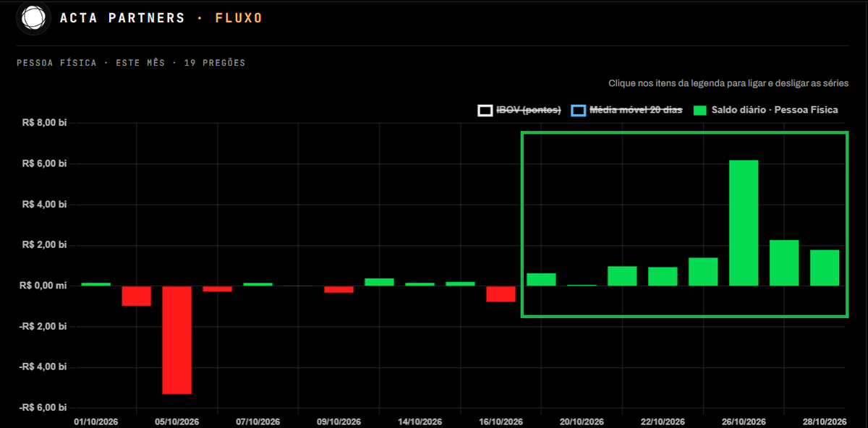Screen dimensions: 868x428
Task: Click the 07/10/2026 date label
Action: click(x=258, y=421)
